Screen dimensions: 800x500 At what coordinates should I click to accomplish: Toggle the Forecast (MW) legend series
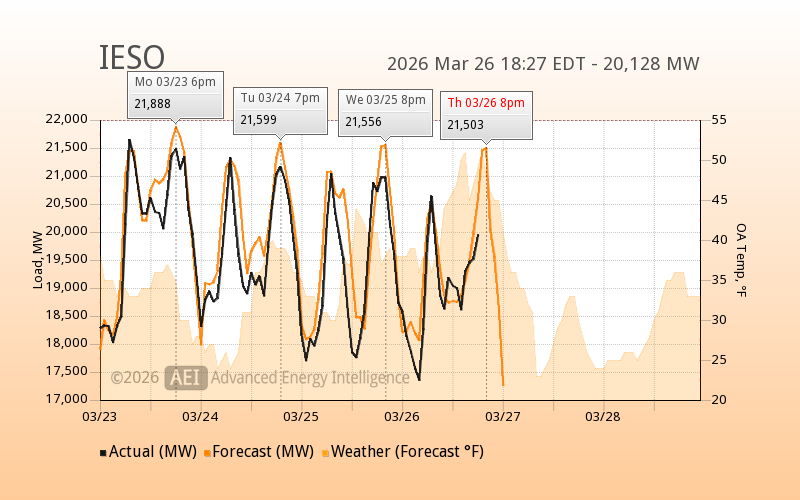(x=260, y=452)
